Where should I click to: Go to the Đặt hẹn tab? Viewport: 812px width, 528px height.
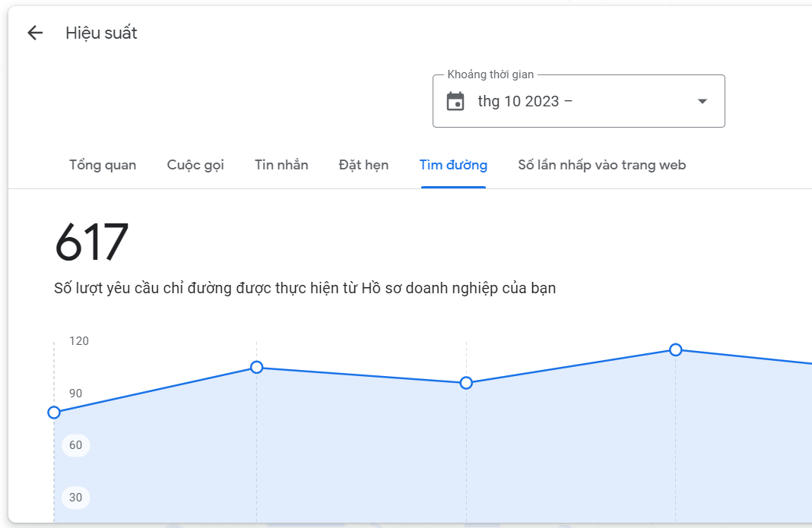[x=363, y=165]
